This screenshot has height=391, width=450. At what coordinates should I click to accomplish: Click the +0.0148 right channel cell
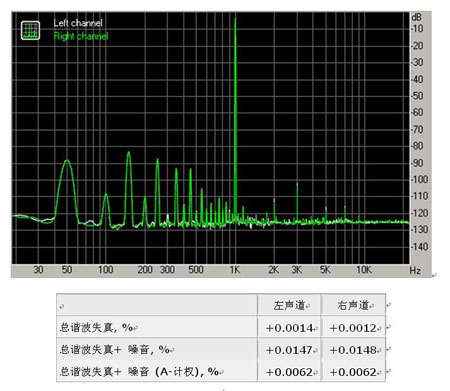coord(353,350)
